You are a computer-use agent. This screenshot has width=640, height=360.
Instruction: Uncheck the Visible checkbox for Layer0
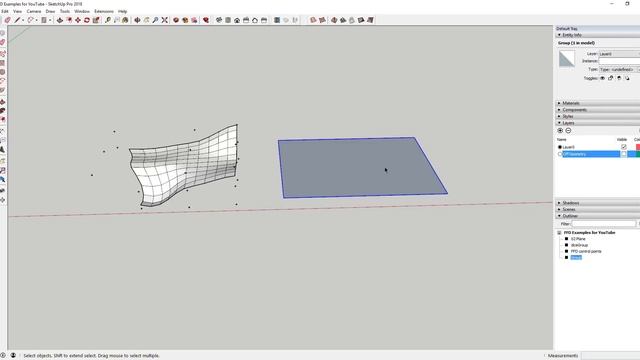(x=624, y=147)
